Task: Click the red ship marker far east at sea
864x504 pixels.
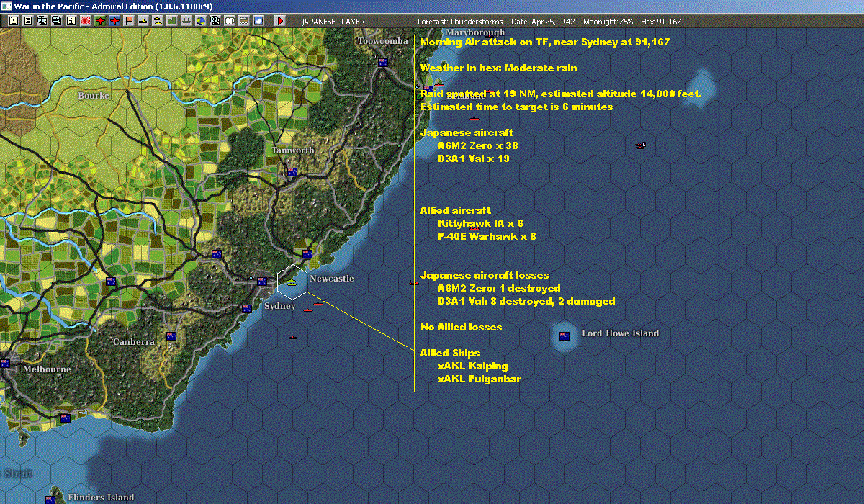Action: pyautogui.click(x=640, y=145)
